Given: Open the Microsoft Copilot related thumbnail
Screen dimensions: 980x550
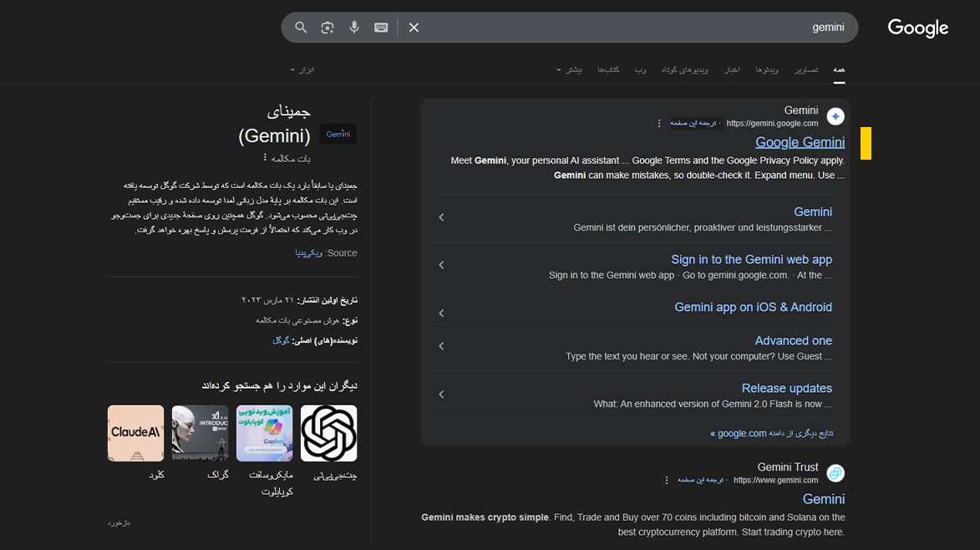Looking at the screenshot, I should [x=264, y=433].
